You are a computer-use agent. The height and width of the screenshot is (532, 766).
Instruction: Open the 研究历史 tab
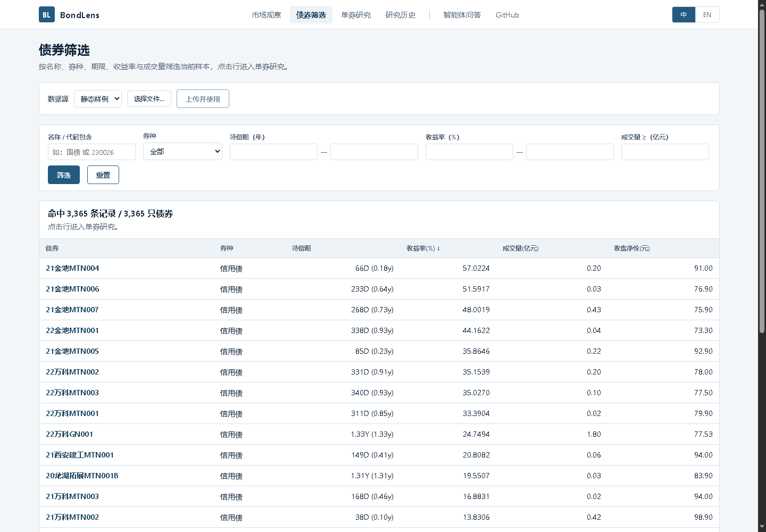tap(401, 15)
